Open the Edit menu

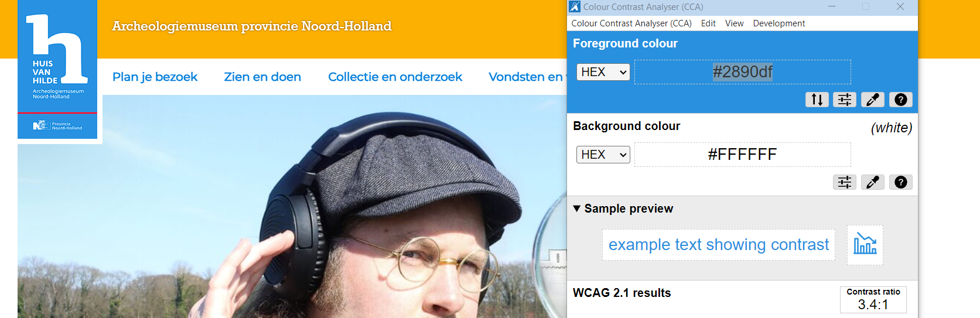708,23
